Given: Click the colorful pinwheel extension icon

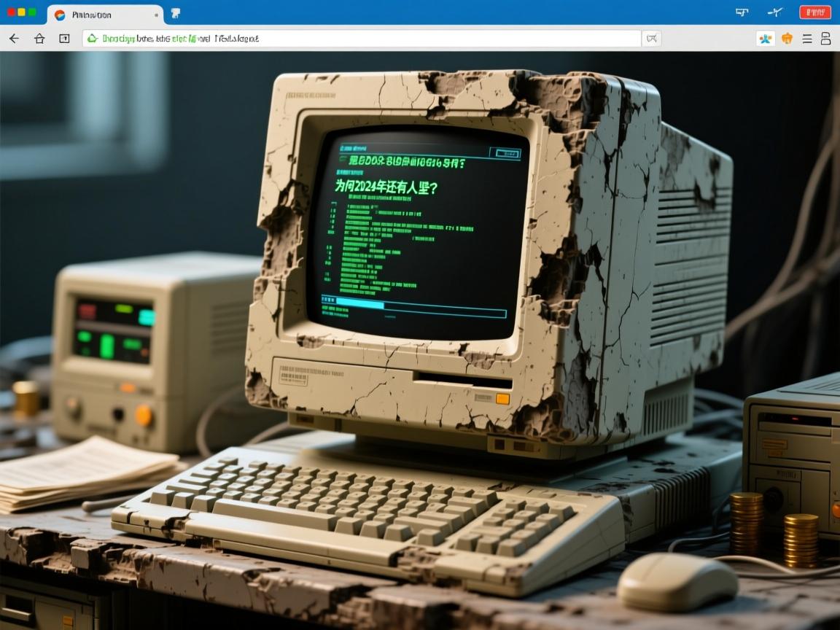Looking at the screenshot, I should coord(765,39).
